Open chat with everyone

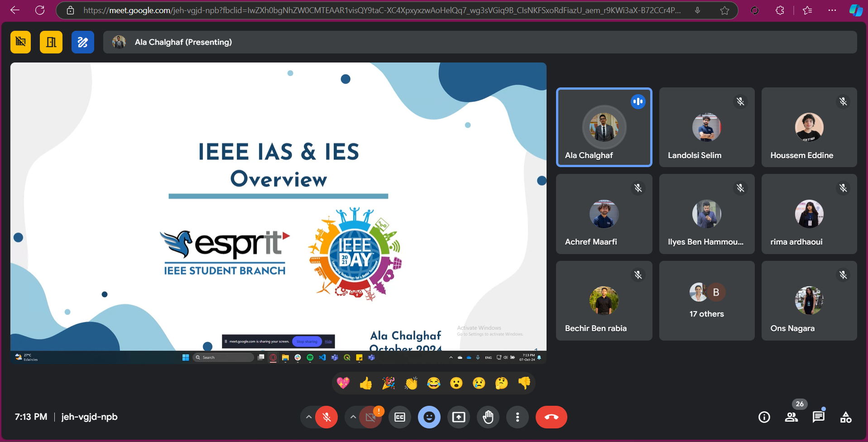819,417
